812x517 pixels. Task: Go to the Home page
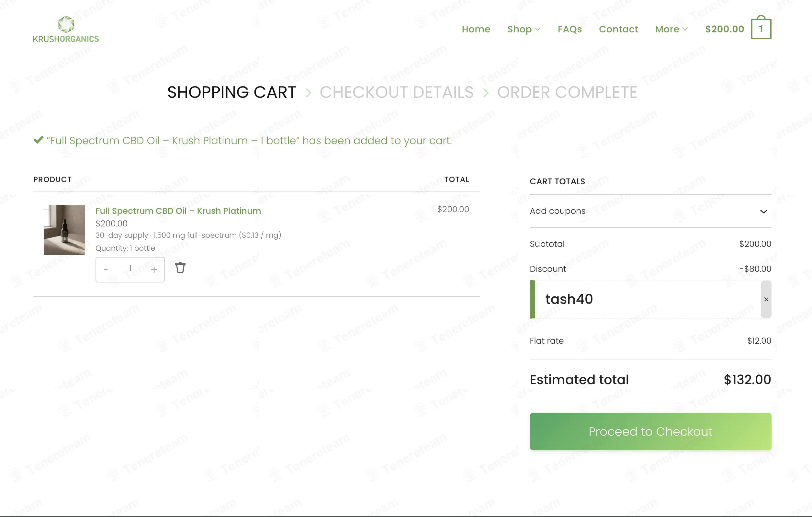click(476, 29)
